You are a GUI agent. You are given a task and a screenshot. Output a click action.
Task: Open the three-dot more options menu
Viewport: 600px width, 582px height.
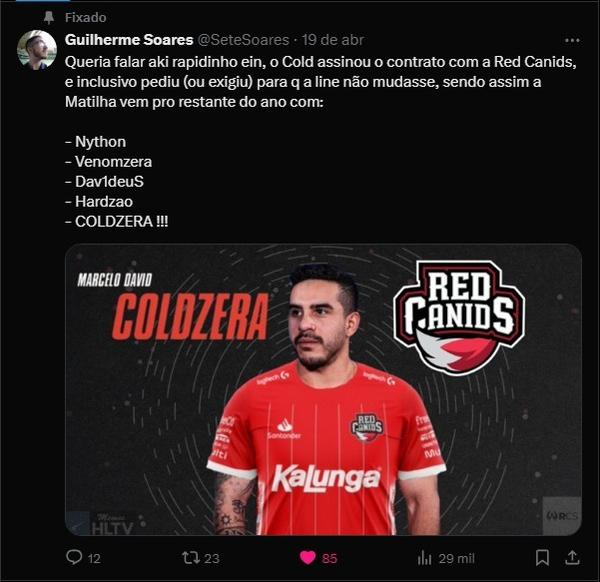click(572, 40)
